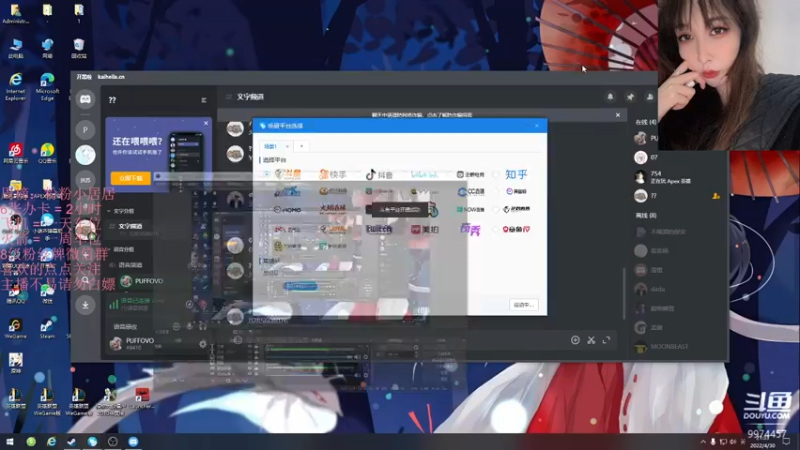The width and height of the screenshot is (800, 450).
Task: Choose the CC live platform logo
Action: point(470,191)
